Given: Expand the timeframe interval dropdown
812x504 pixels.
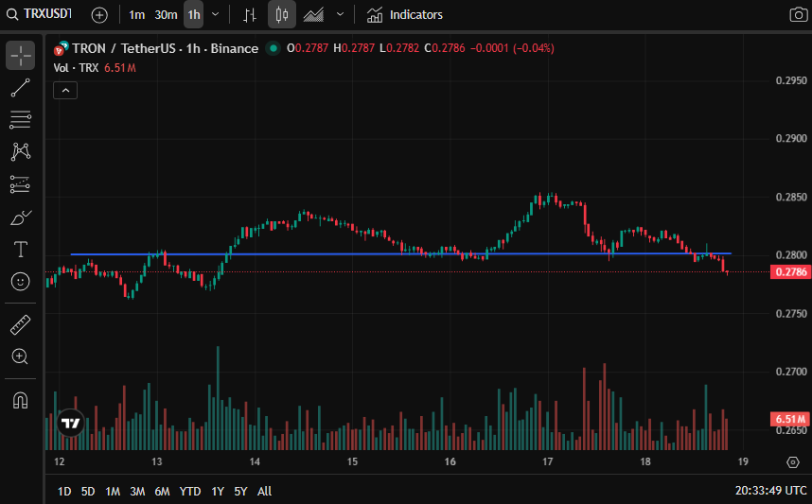Looking at the screenshot, I should [x=216, y=14].
